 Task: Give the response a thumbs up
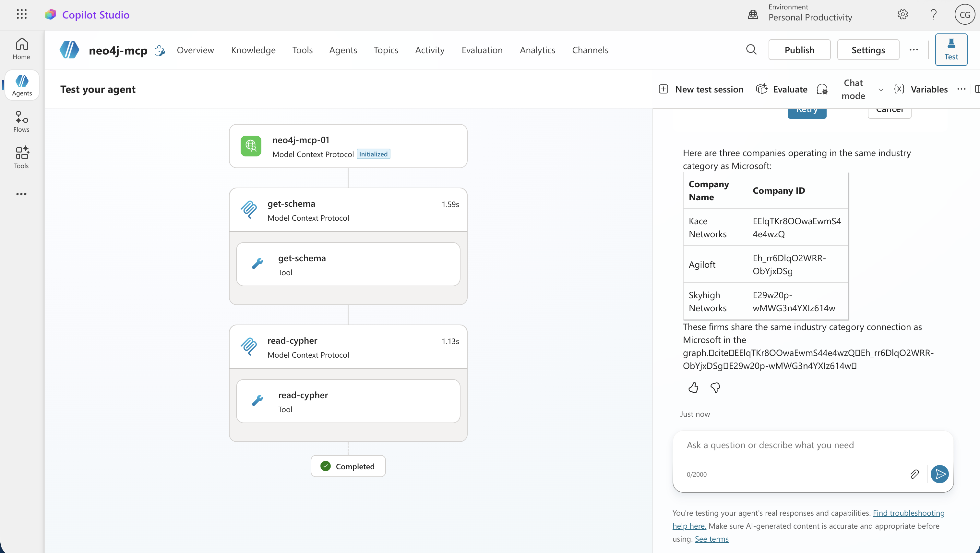point(693,388)
